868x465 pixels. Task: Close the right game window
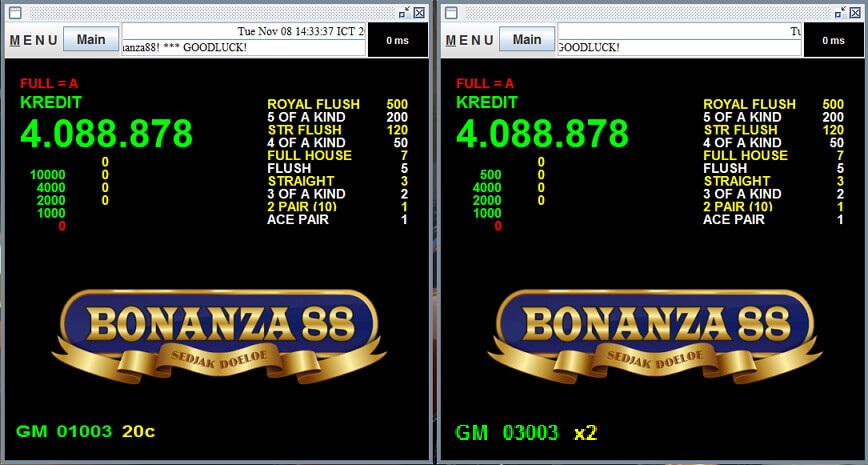[855, 12]
